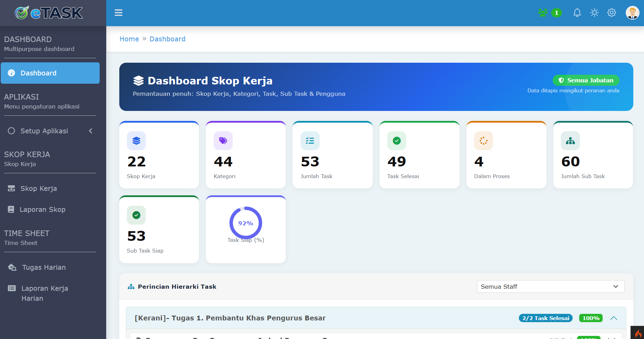Click the green online users icon
Screen dimensions: 644x339
click(x=543, y=13)
